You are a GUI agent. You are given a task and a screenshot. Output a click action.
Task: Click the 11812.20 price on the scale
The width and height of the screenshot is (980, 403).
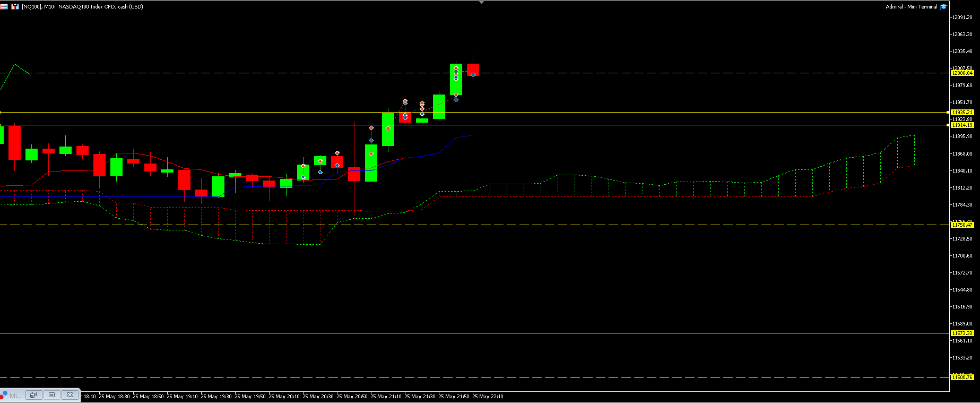click(x=962, y=188)
